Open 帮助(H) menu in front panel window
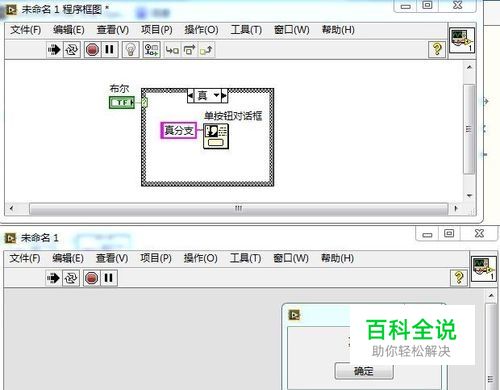The image size is (500, 390). tap(337, 258)
